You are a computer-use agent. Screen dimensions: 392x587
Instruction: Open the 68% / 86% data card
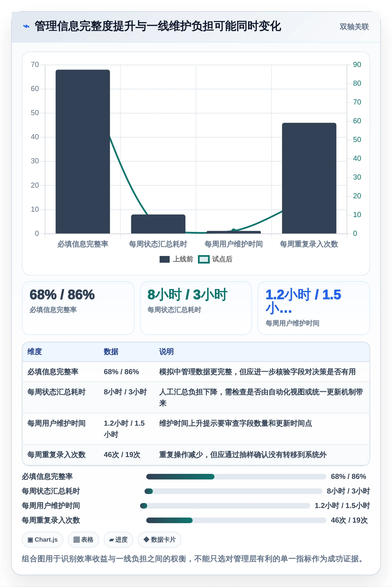tap(78, 308)
